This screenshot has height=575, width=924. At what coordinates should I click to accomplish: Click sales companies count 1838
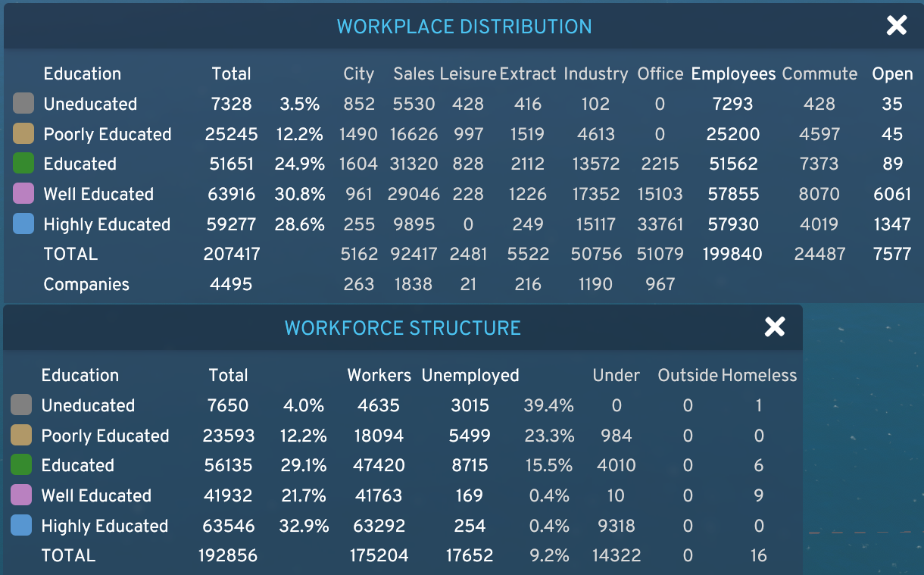(414, 285)
